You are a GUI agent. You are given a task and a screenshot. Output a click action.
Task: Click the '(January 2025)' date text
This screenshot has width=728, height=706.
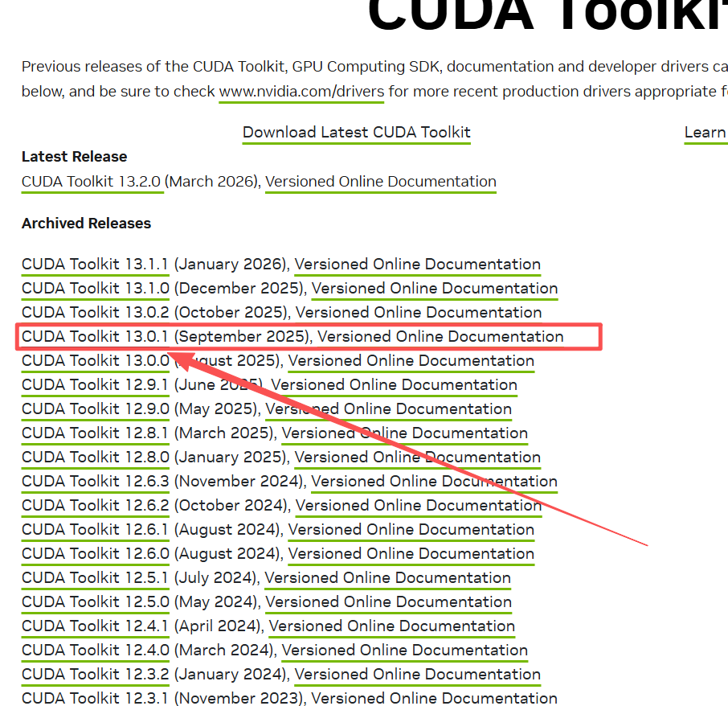[x=231, y=458]
